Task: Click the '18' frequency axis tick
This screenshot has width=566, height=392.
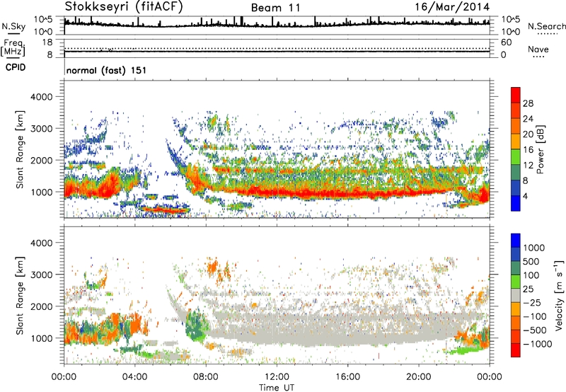Action: click(47, 42)
